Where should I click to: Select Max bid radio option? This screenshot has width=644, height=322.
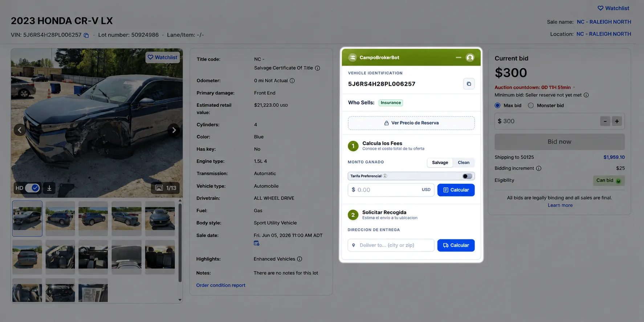point(497,106)
